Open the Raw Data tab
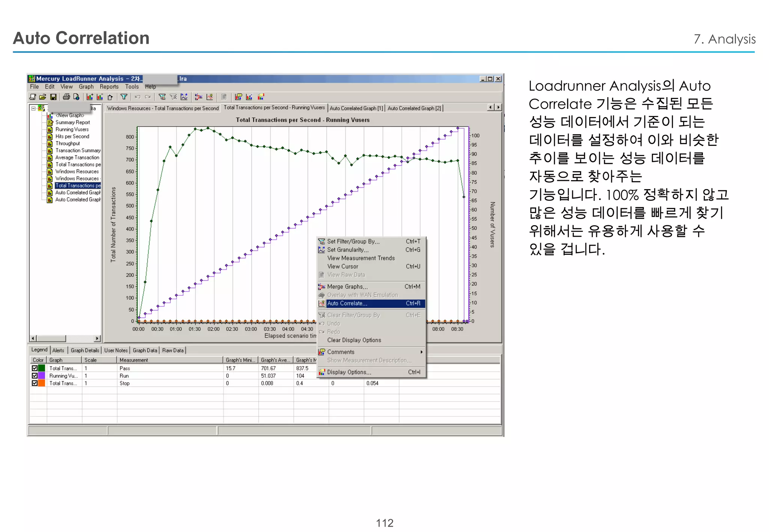The width and height of the screenshot is (769, 532). 173,350
